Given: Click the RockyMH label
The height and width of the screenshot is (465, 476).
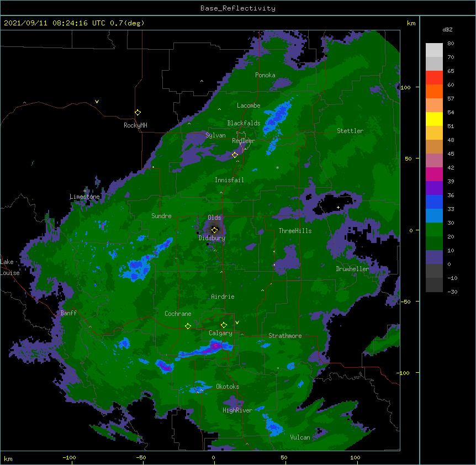Looking at the screenshot, I should tap(135, 125).
